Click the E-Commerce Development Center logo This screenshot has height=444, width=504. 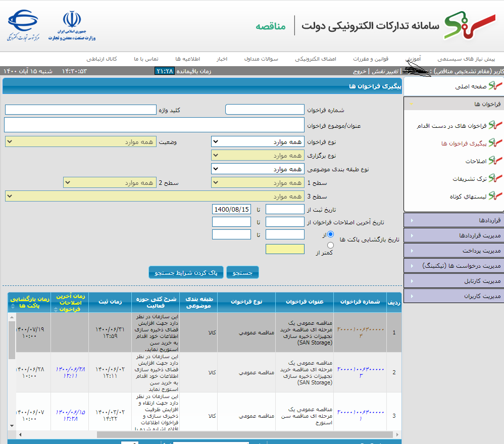pos(23,25)
